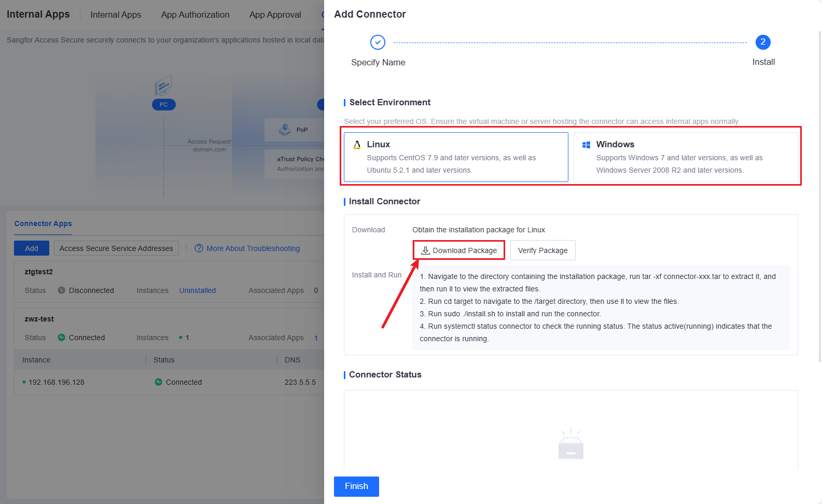
Task: Choose the Linux environment card
Action: point(456,157)
